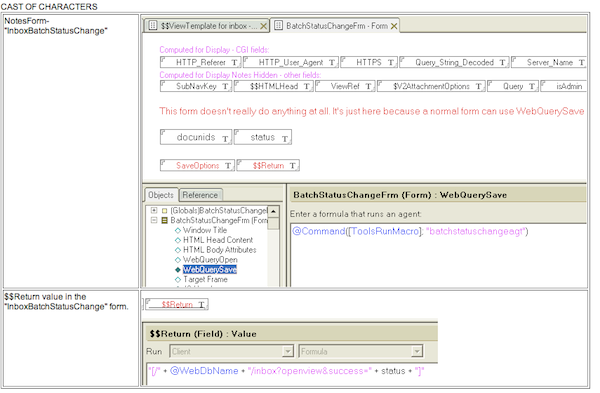Select HTML Head Content object
Image resolution: width=600 pixels, height=393 pixels.
(218, 240)
